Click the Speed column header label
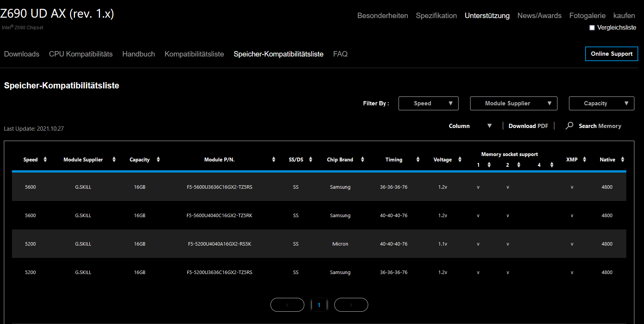Viewport: 644px width, 324px height. point(30,160)
